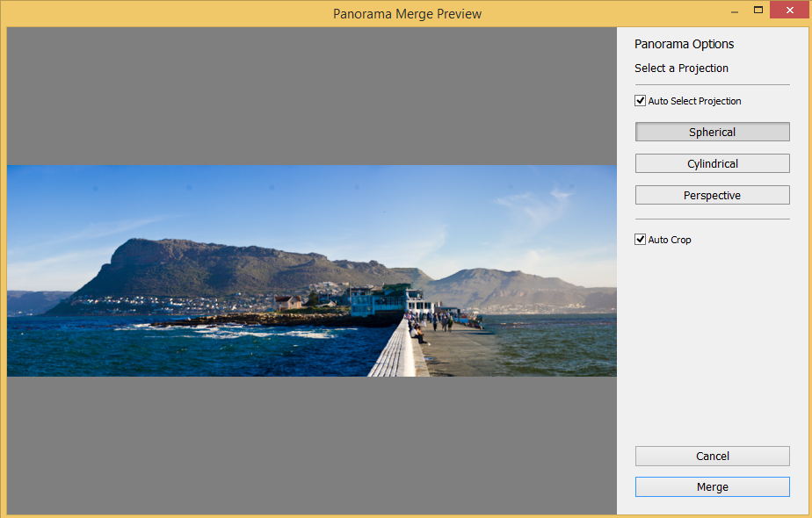Close the Panorama Merge Preview dialog
The height and width of the screenshot is (518, 812).
790,10
